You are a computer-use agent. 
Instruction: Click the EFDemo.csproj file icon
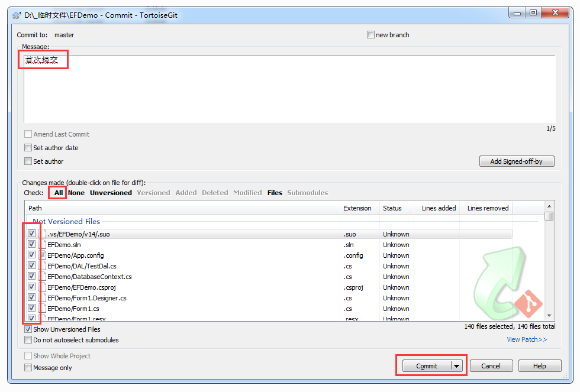[43, 287]
